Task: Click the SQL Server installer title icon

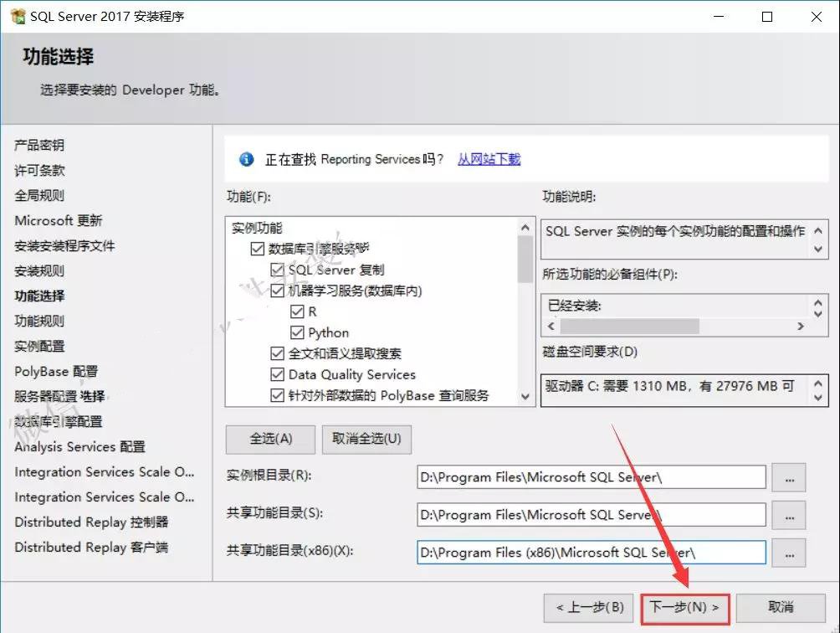Action: click(x=18, y=16)
